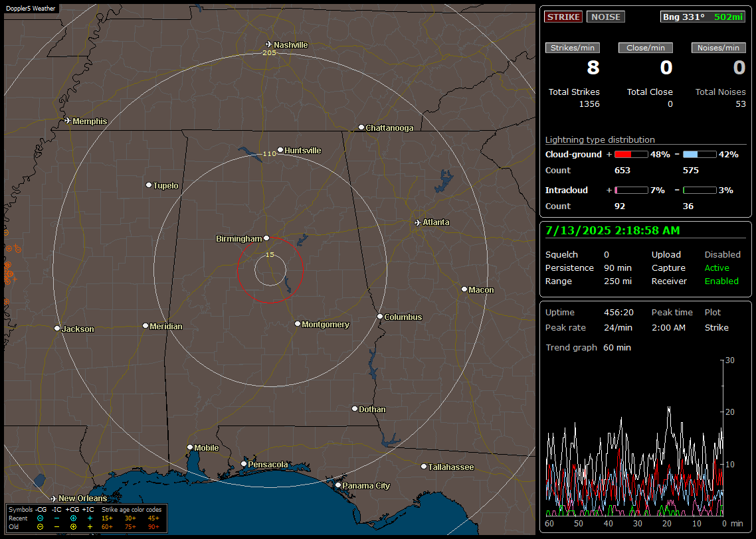Click the Uptime value "456:20"

click(x=618, y=312)
